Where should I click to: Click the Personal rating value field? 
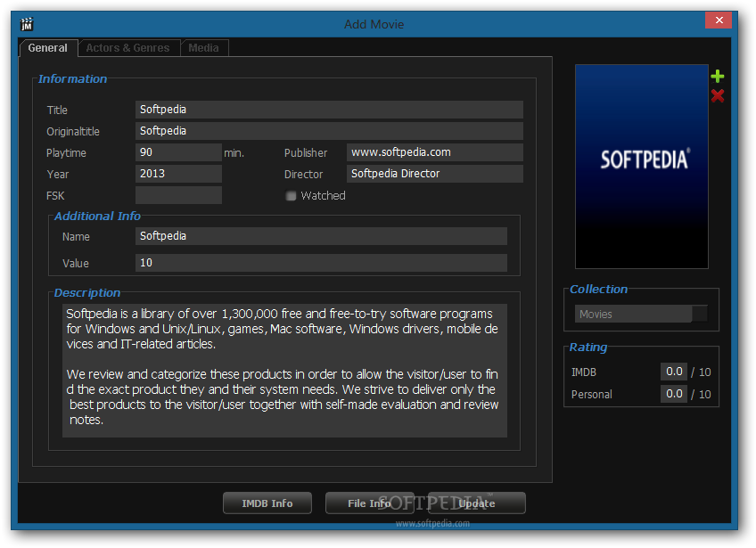coord(674,394)
